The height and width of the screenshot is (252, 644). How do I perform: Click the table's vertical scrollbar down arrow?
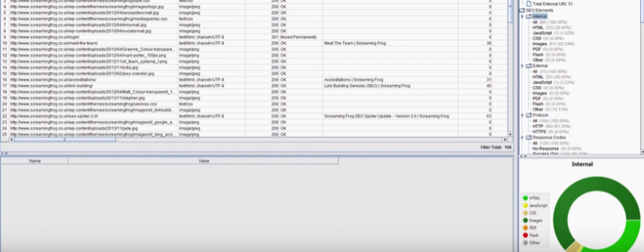510,134
